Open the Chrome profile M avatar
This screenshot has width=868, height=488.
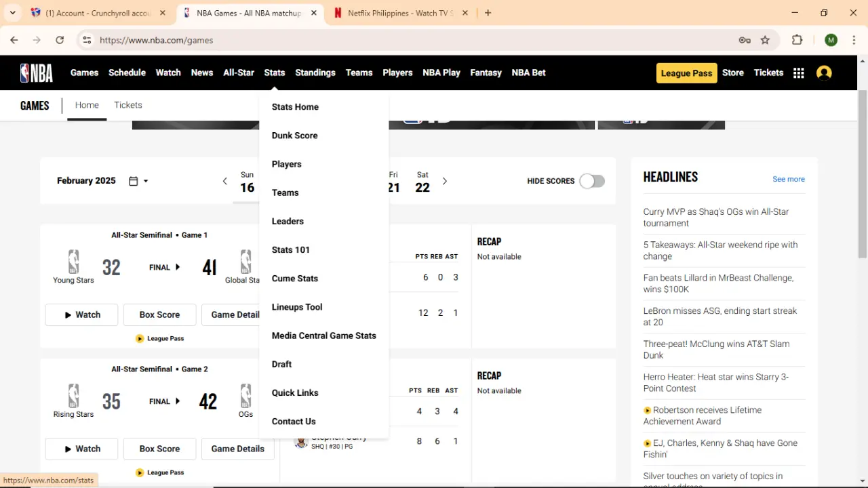(x=831, y=40)
